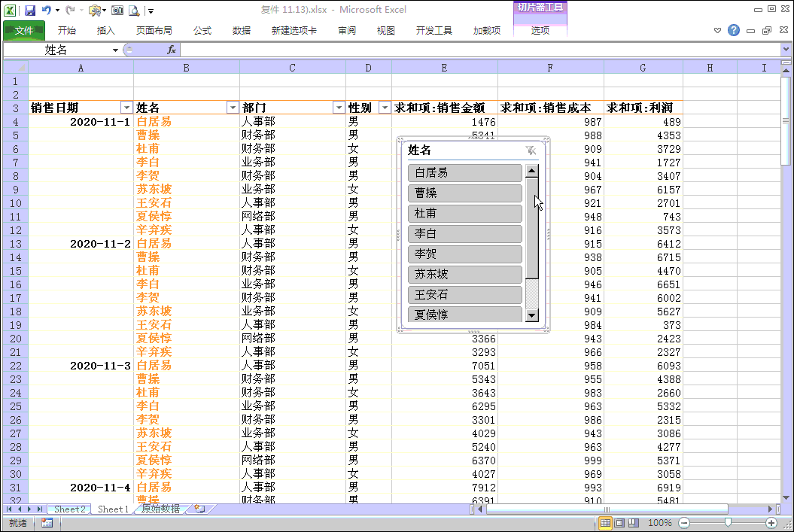
Task: Open the Undo history dropdown arrow
Action: tap(57, 10)
